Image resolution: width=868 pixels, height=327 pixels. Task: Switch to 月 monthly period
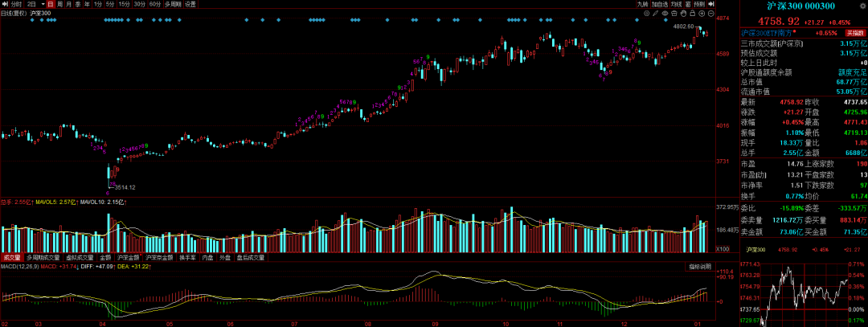coord(68,4)
